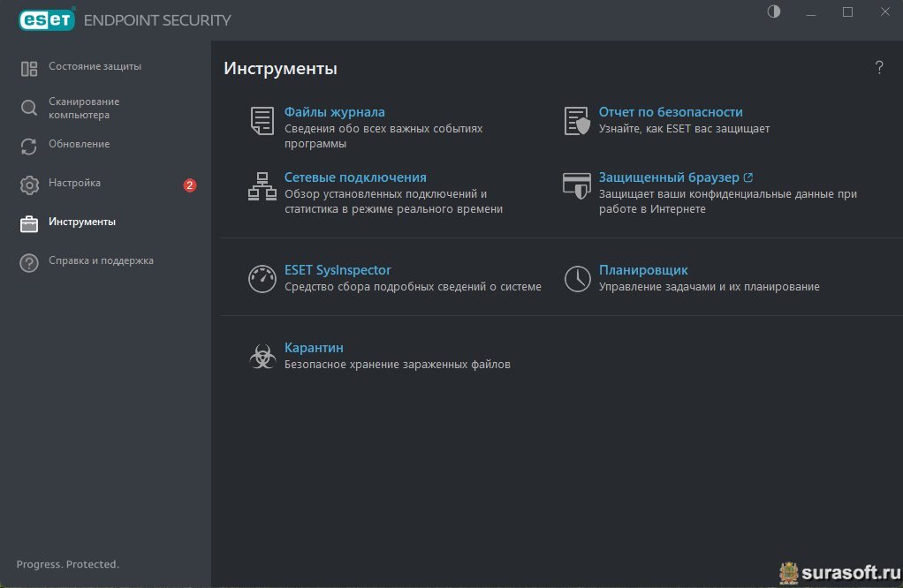Click the red notification badge on Настройка
Screen dimensions: 903x588
coord(189,185)
